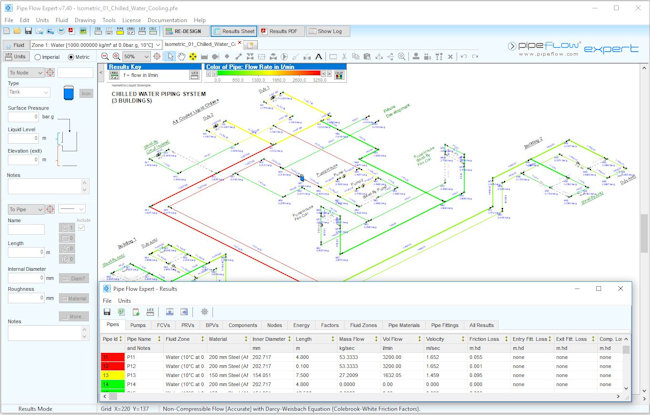The image size is (650, 415).
Task: Click the rectangle selection tool icon
Action: (333, 56)
